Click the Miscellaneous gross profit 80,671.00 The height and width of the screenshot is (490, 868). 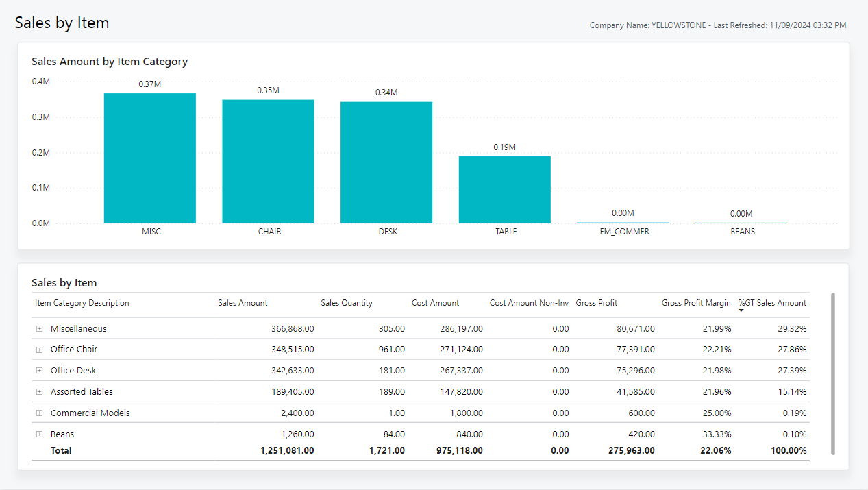coord(636,329)
